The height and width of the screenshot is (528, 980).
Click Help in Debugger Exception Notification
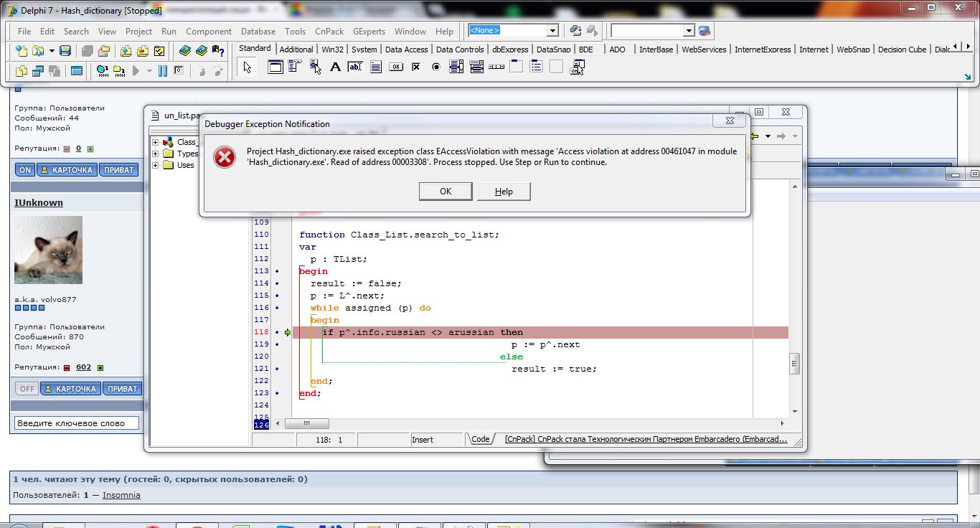[x=504, y=192]
